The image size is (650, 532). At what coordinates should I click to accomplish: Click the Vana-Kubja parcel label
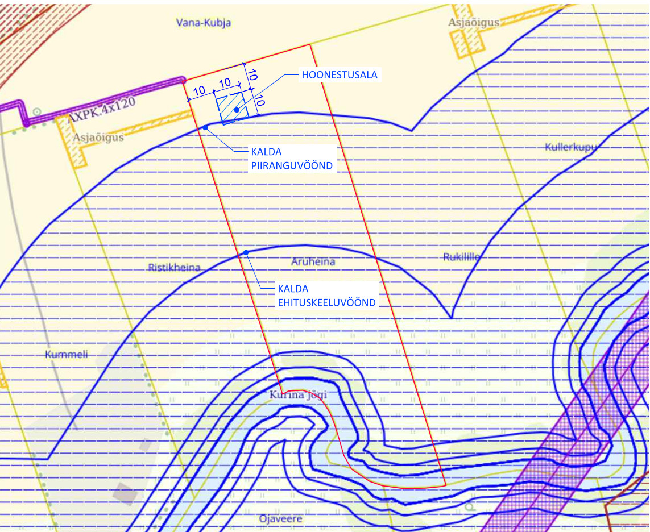(x=203, y=23)
